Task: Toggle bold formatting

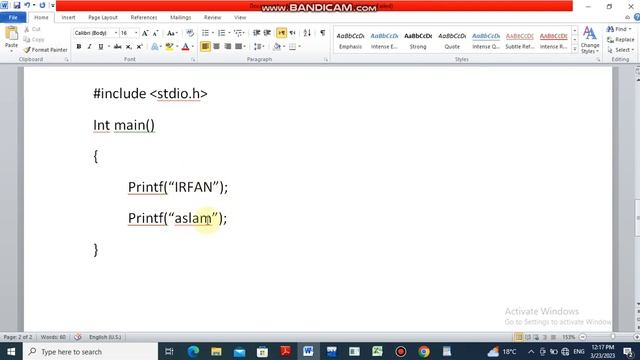Action: click(79, 47)
